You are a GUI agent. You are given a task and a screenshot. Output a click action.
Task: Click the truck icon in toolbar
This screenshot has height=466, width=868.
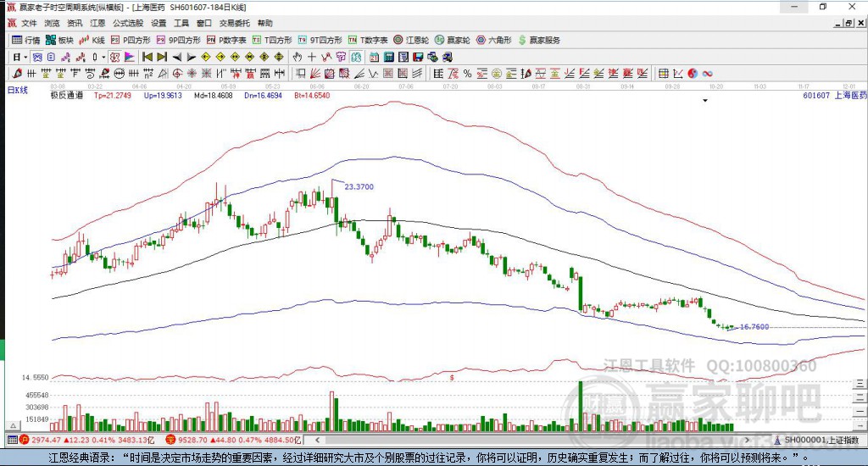click(448, 57)
